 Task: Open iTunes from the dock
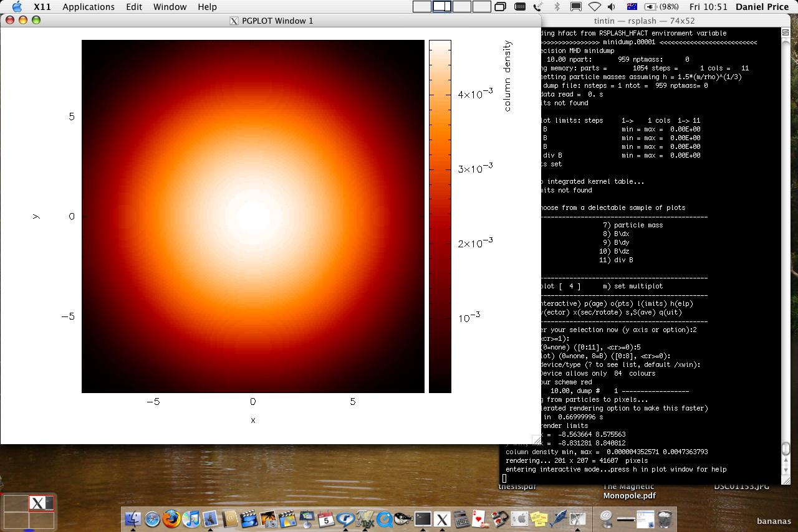[191, 518]
